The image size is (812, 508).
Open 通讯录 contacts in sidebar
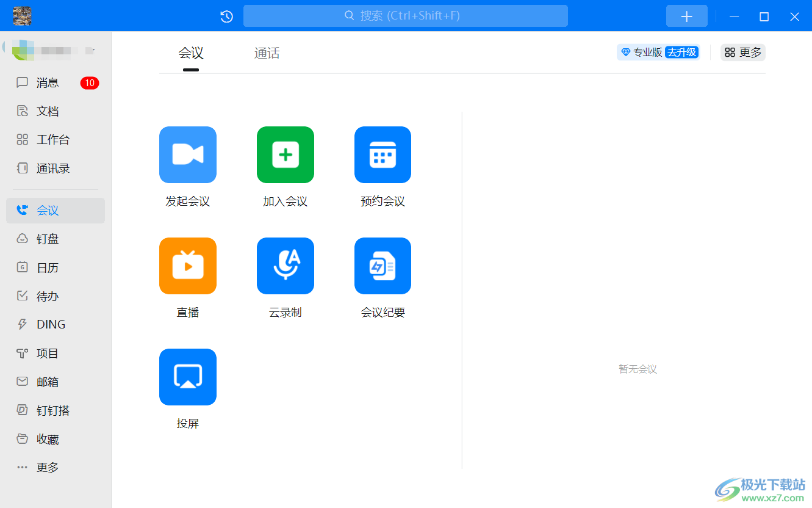pos(56,169)
